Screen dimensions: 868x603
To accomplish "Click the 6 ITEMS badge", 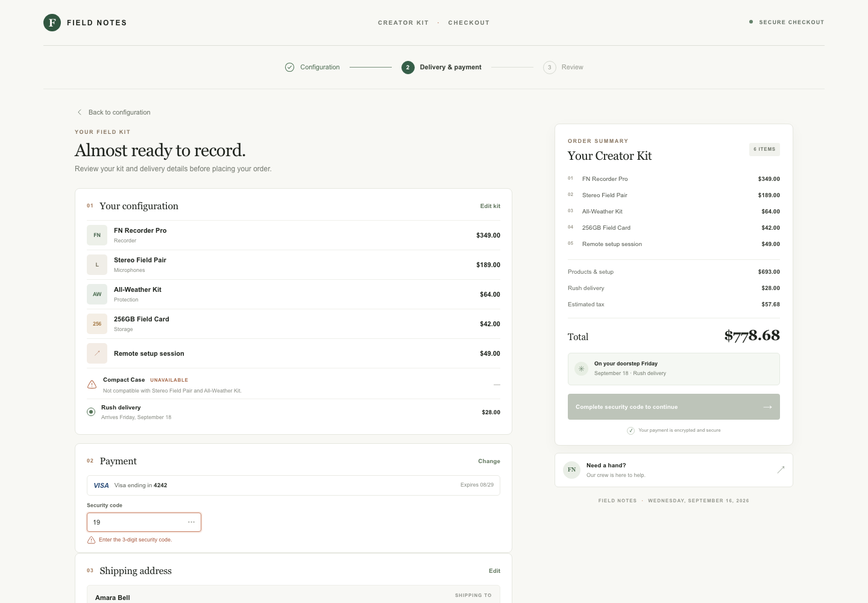I will pos(764,149).
